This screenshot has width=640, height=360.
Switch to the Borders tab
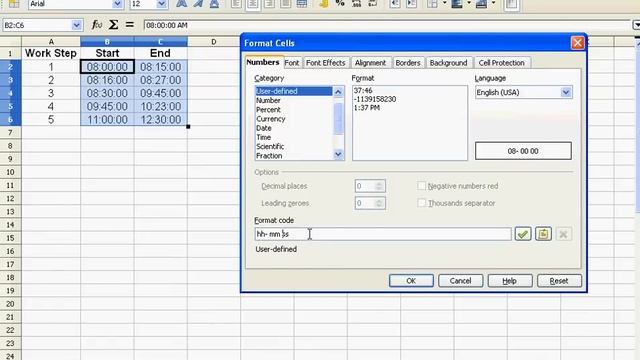pos(408,63)
